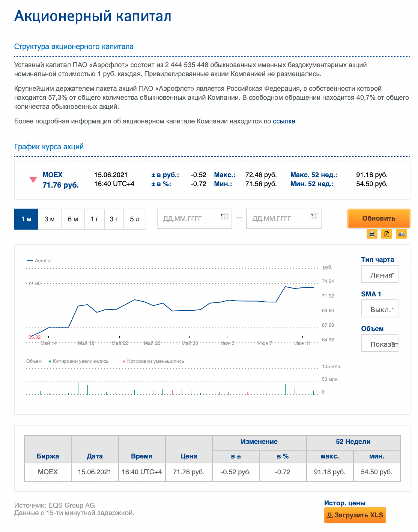Click the print chart icon
The image size is (418, 532).
[x=372, y=234]
